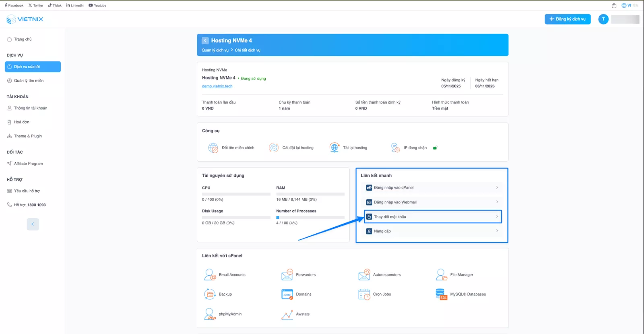Screen dimensions: 644x334
Task: Click the Awstats chart icon
Action: pyautogui.click(x=287, y=314)
